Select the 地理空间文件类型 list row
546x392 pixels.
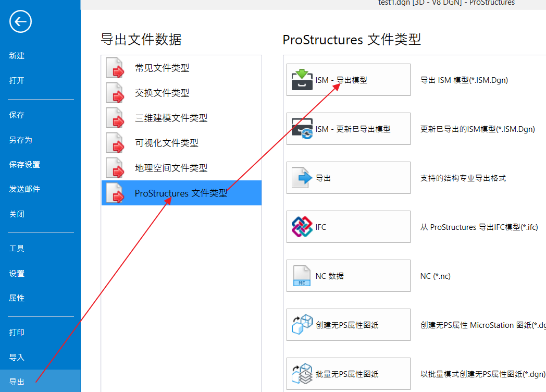(181, 168)
